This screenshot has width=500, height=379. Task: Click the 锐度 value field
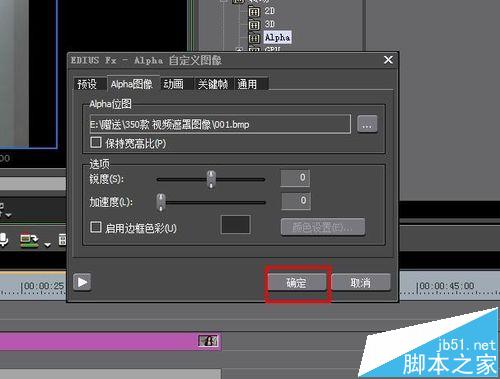(295, 178)
